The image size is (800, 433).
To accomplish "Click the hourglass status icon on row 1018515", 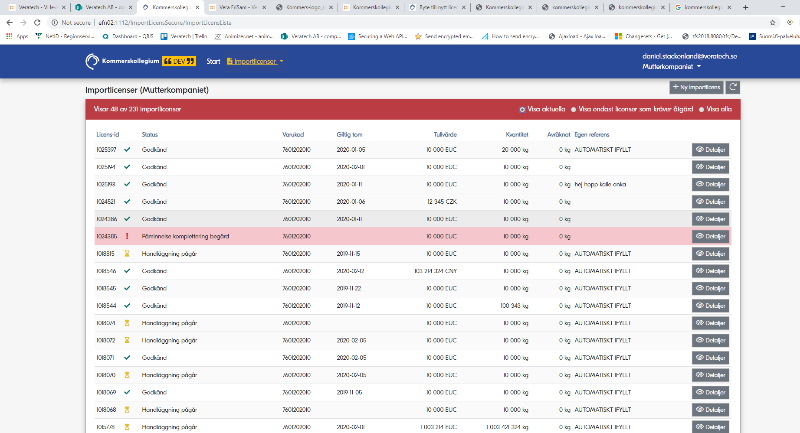I will (128, 253).
